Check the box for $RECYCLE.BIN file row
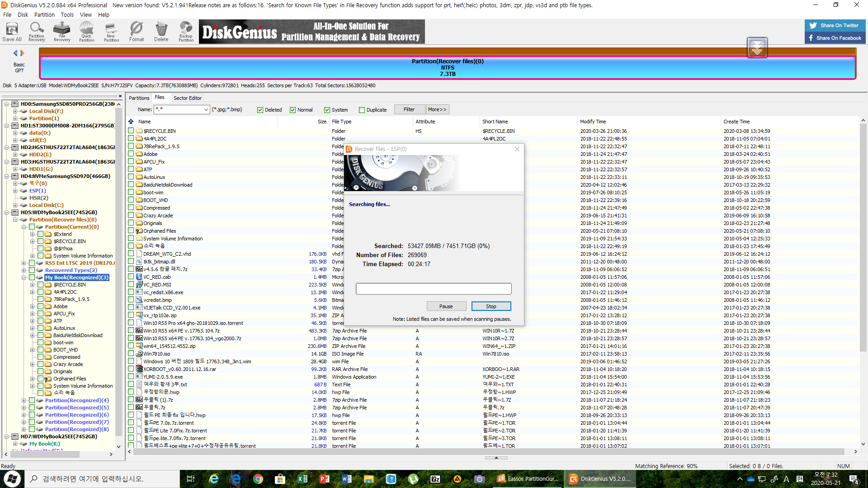Viewport: 868px width, 488px height. point(131,131)
